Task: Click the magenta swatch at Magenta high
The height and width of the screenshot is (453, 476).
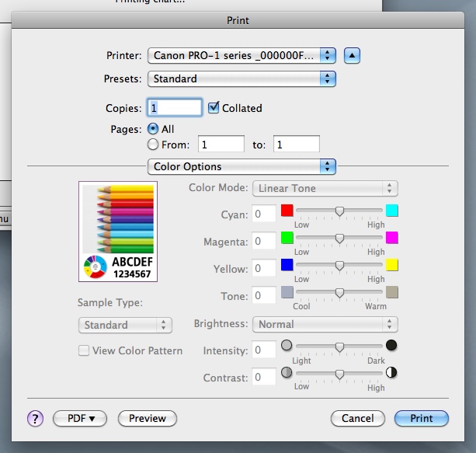Action: pyautogui.click(x=391, y=238)
